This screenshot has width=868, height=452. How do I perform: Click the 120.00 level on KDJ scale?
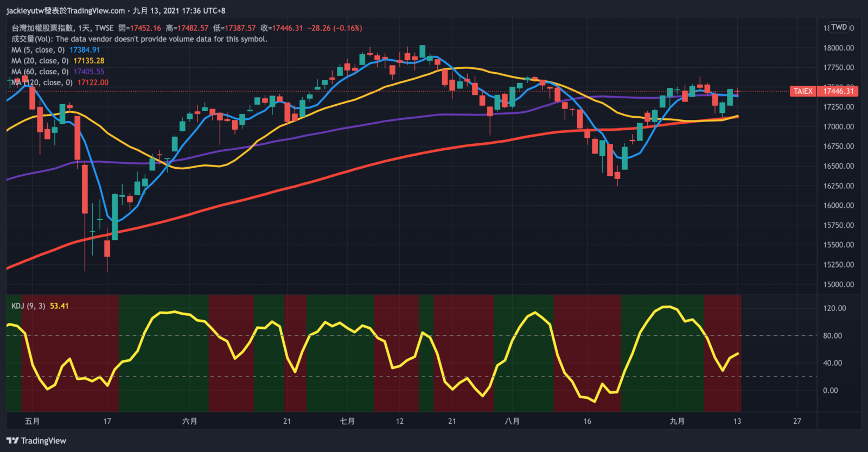(x=834, y=308)
